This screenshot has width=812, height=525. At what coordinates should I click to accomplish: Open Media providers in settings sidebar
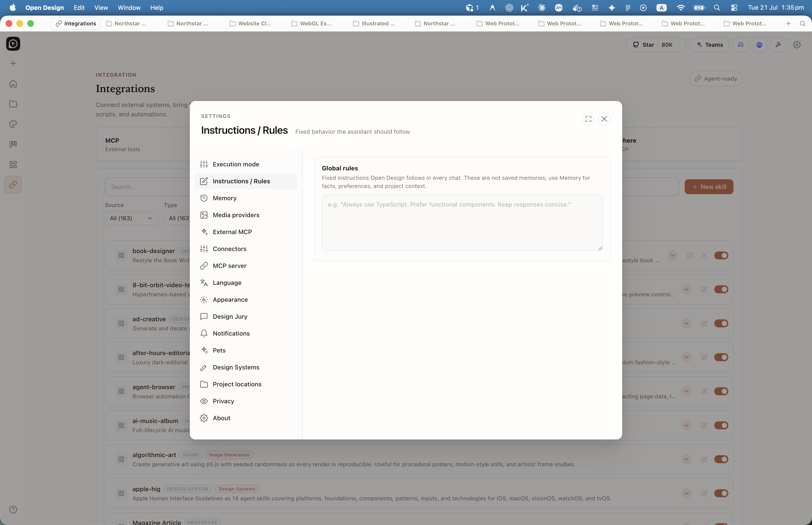click(x=246, y=215)
